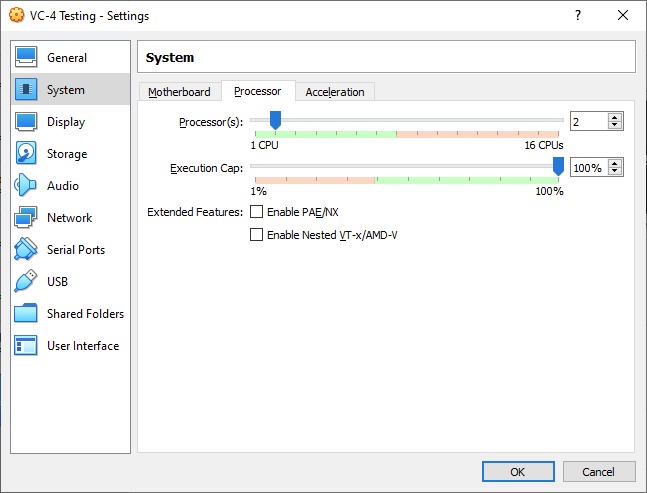Decrease Execution Cap with down arrow
Image resolution: width=647 pixels, height=493 pixels.
tap(615, 172)
